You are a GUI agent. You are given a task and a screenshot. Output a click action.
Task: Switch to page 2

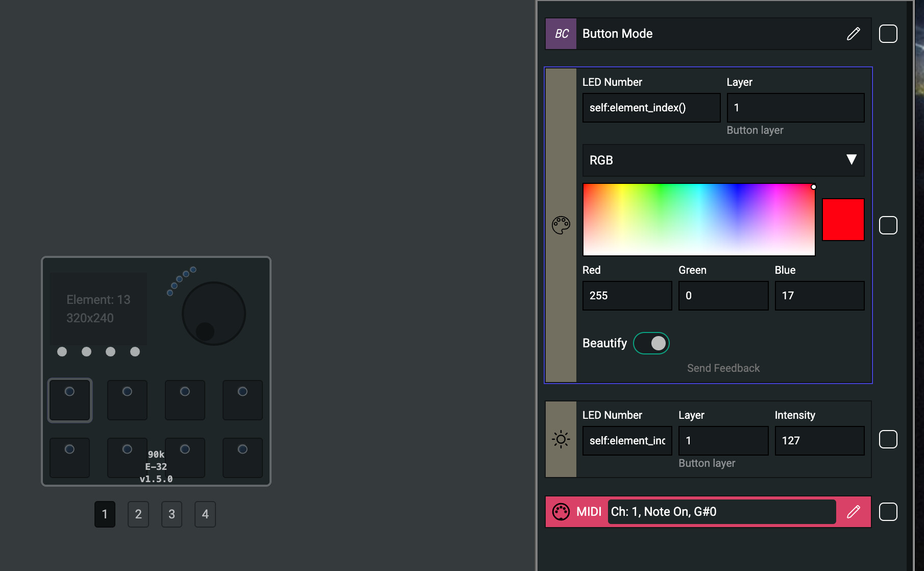pyautogui.click(x=138, y=514)
